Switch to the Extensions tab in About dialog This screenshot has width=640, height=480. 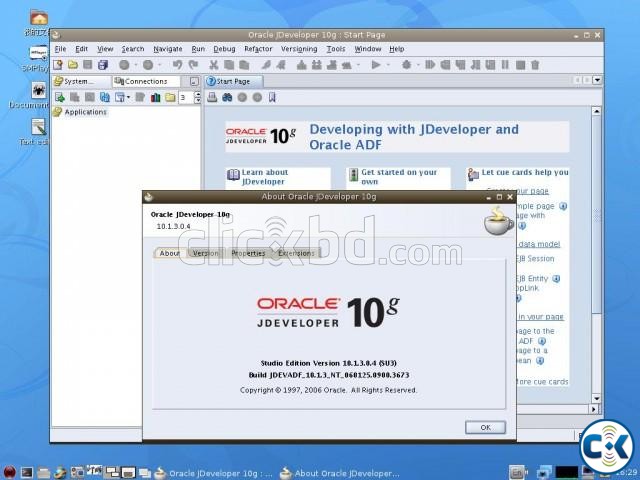coord(296,253)
